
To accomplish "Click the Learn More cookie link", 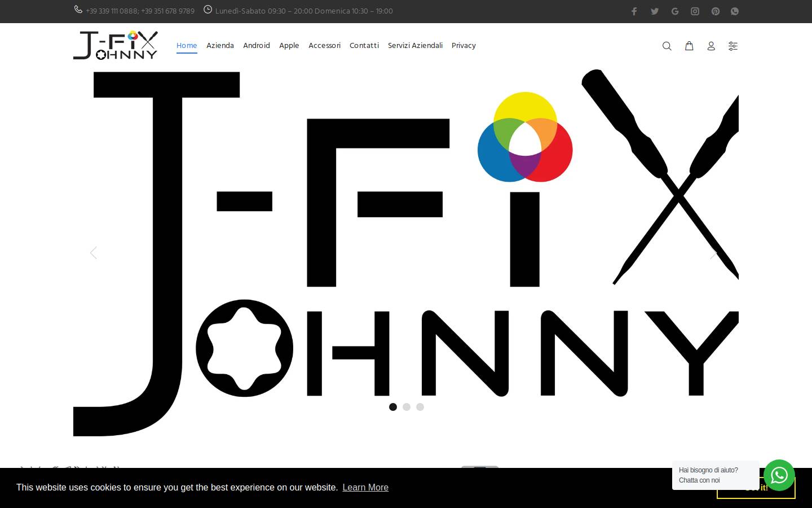I will pos(365,488).
